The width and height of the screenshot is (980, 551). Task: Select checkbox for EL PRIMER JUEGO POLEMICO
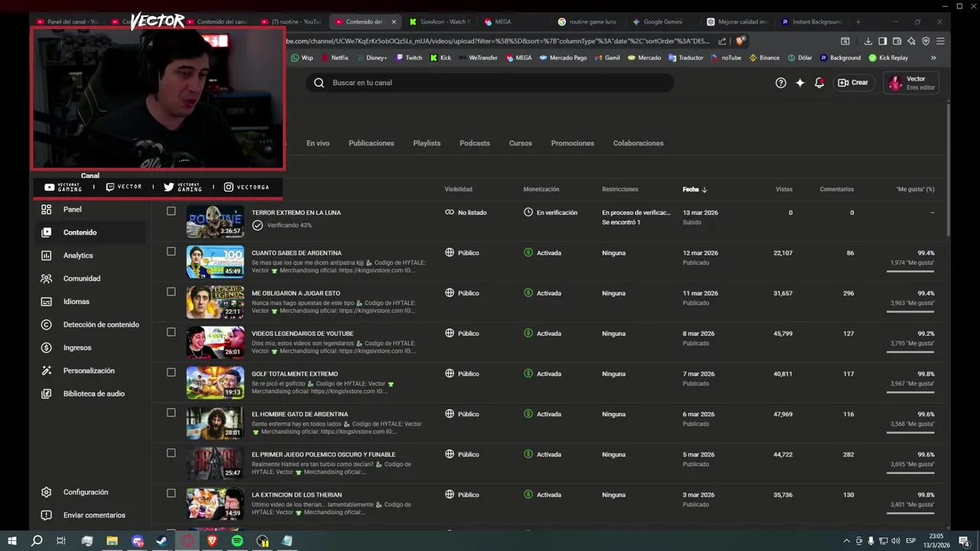(x=171, y=453)
